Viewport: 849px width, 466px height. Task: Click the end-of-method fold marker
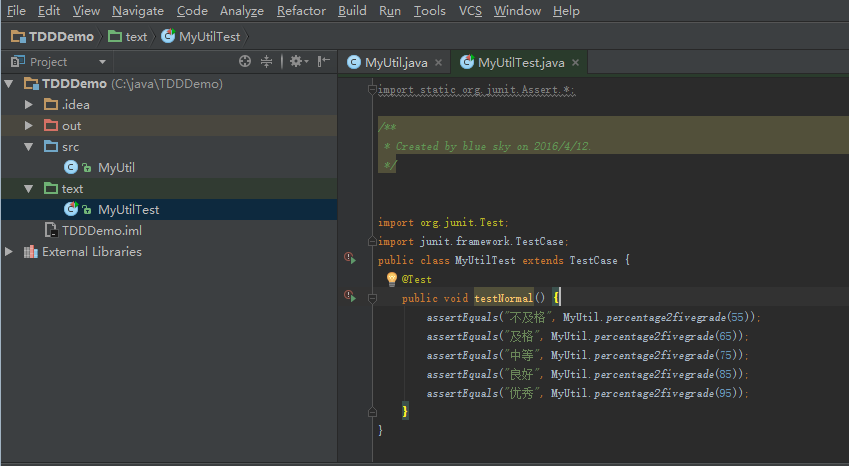[x=372, y=412]
